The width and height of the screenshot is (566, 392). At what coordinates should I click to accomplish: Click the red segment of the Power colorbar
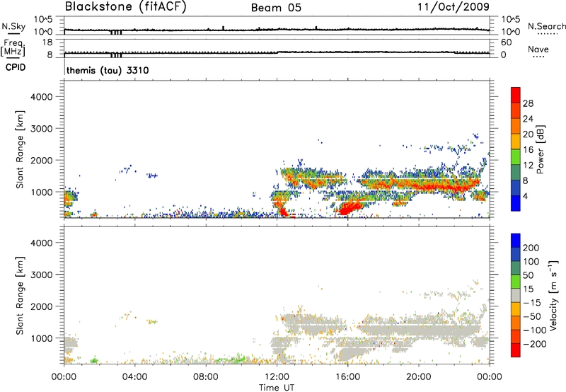(516, 95)
